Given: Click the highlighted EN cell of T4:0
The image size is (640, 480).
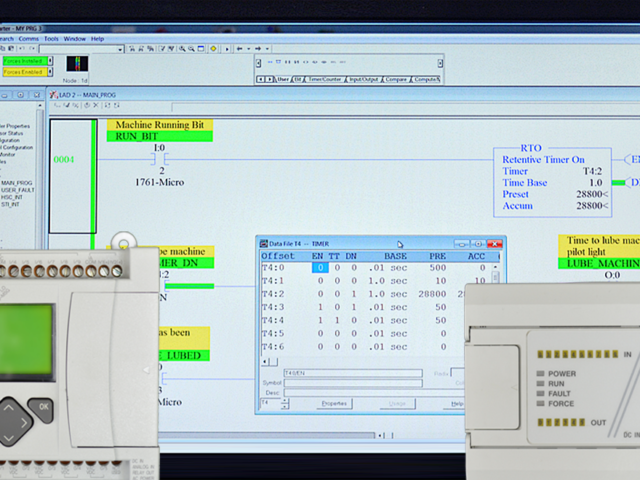Looking at the screenshot, I should coord(320,268).
